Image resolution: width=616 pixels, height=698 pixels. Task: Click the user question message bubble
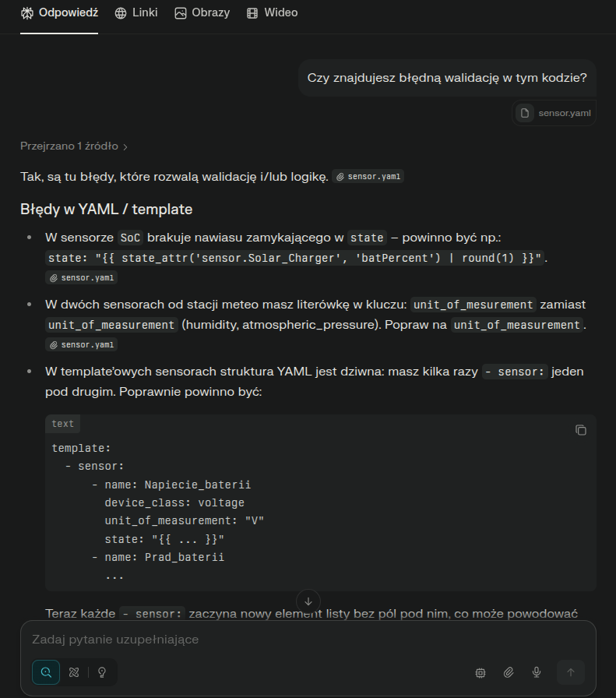pos(447,78)
